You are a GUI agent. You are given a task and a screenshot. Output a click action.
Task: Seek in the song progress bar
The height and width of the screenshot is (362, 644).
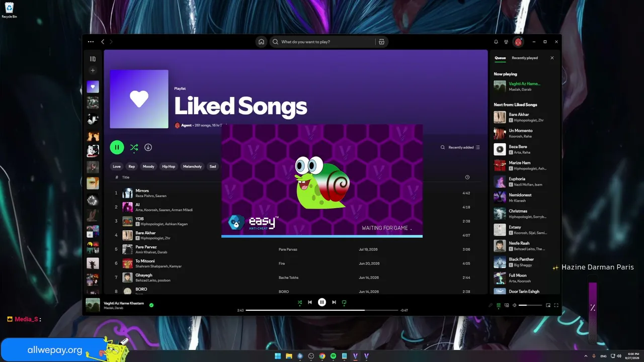322,310
